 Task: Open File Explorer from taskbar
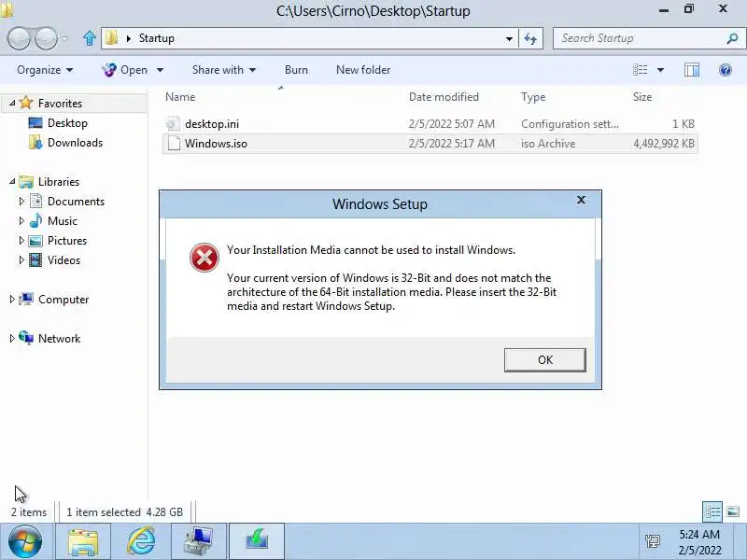pos(83,541)
